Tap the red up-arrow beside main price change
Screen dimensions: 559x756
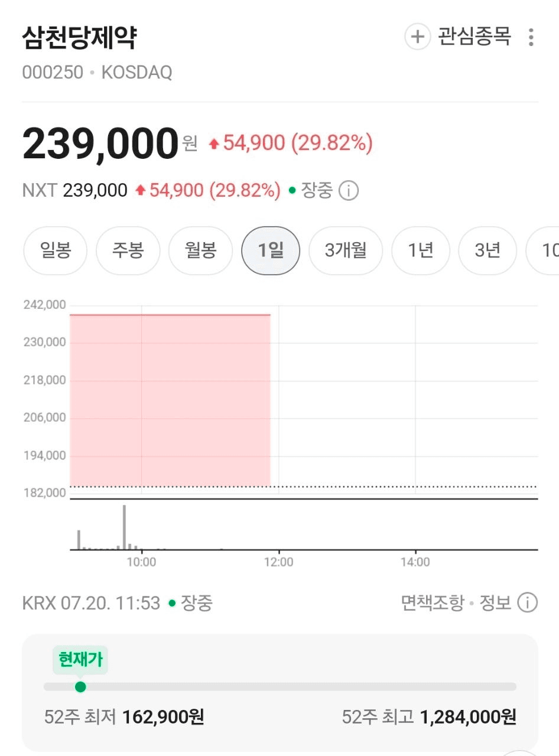[x=214, y=144]
